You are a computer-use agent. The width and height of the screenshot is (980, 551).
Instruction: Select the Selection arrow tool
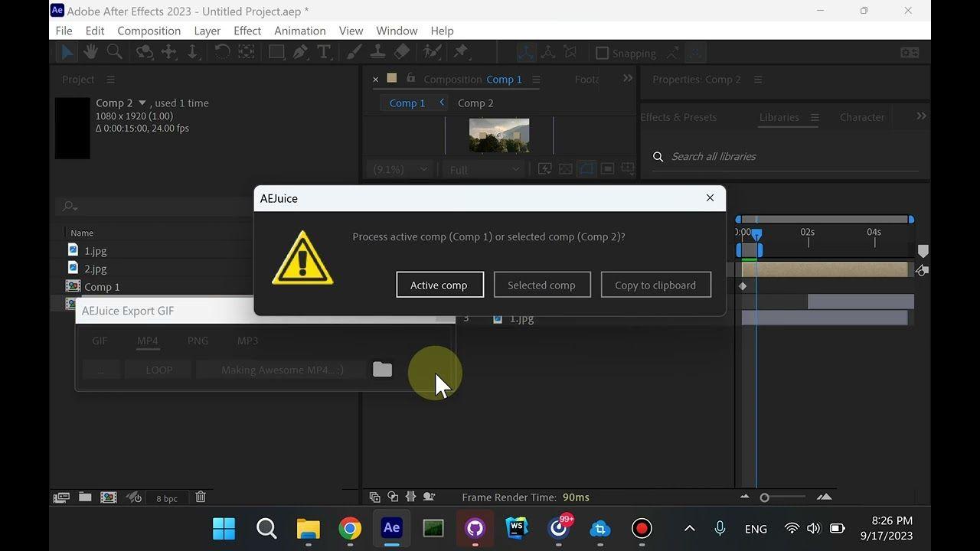67,52
